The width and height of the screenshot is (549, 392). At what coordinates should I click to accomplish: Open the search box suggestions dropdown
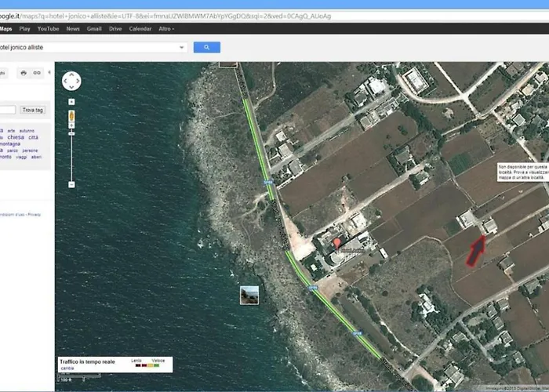coord(182,47)
